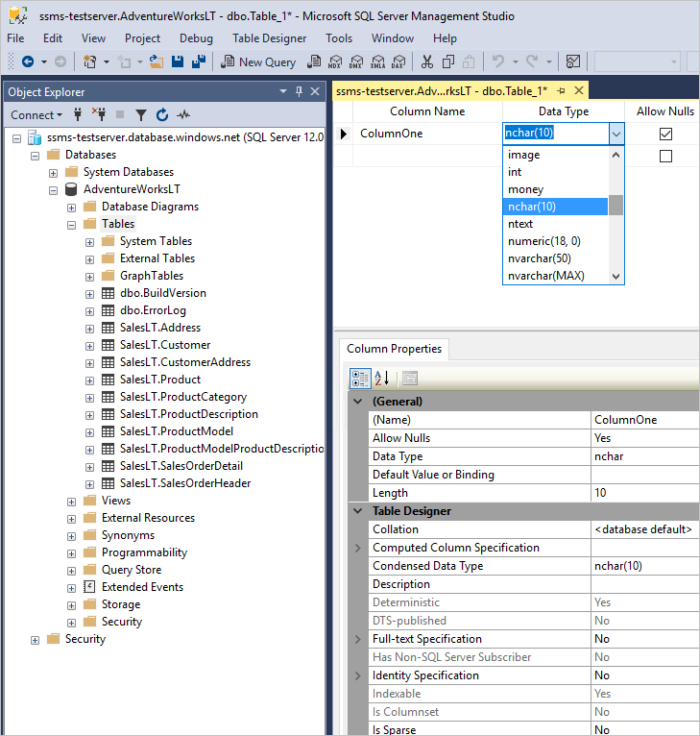Collapse the Databases tree node

(x=36, y=156)
